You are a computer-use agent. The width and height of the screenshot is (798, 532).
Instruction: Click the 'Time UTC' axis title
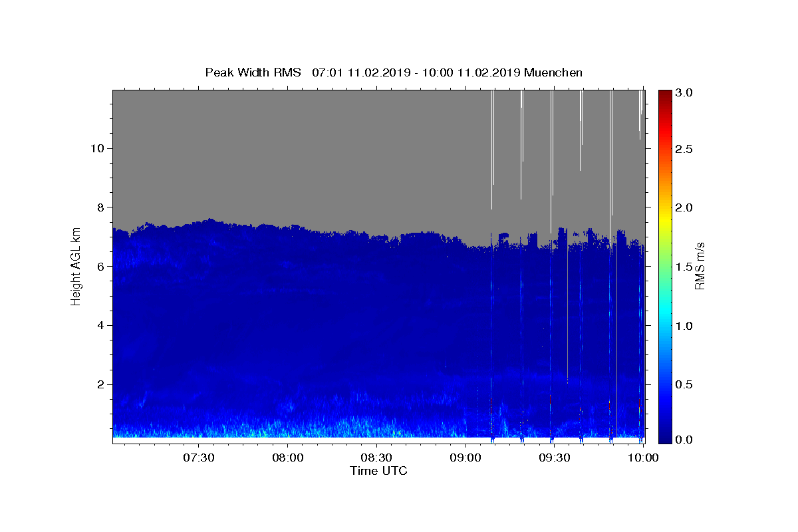379,471
